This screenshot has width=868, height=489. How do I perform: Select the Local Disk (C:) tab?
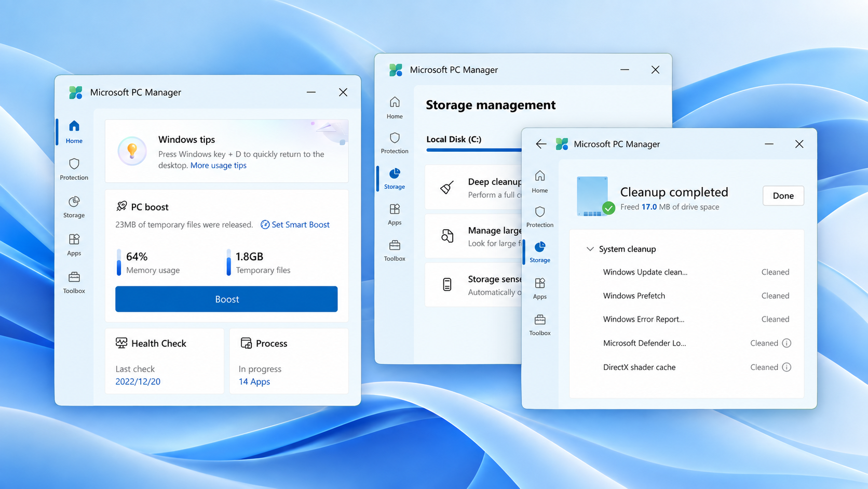(454, 139)
